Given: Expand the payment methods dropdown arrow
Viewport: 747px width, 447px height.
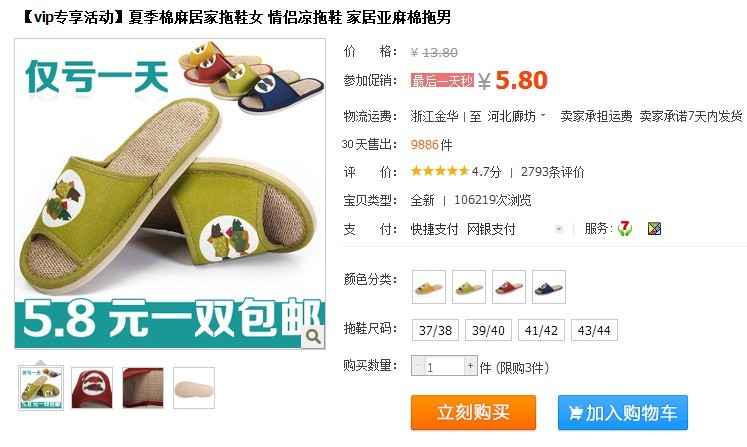Looking at the screenshot, I should (x=559, y=229).
